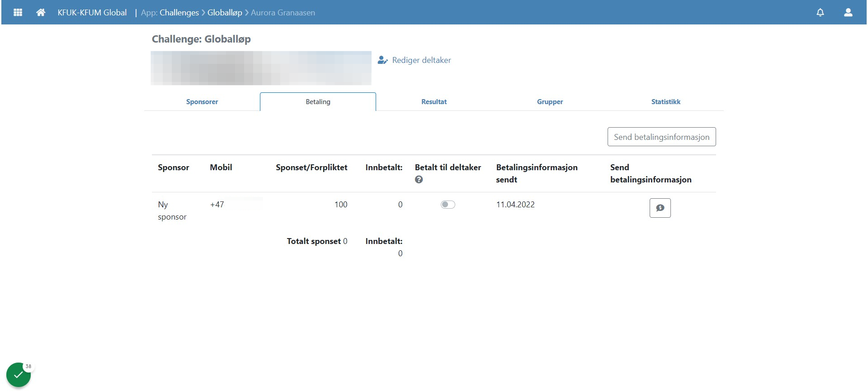
Task: Click the Ny sponsor name cell
Action: pyautogui.click(x=172, y=210)
